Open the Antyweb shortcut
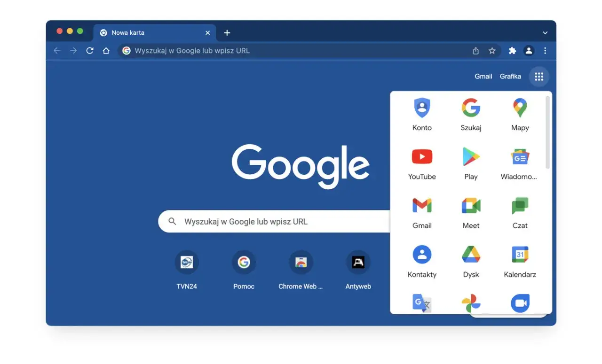Viewport: 602px width, 364px height. (x=358, y=271)
